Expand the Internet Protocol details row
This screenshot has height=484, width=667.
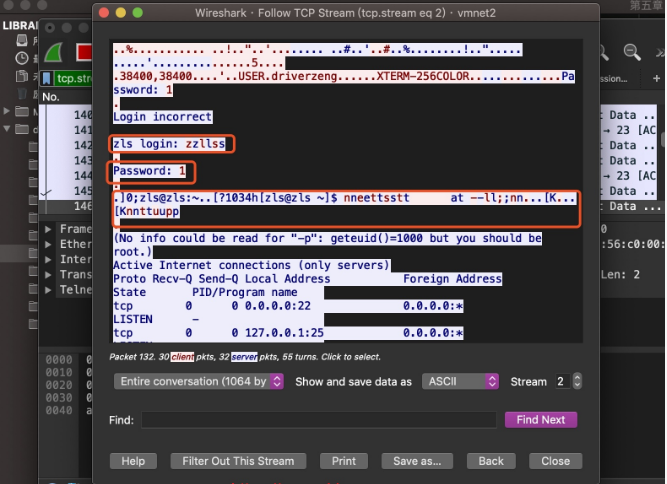pyautogui.click(x=48, y=259)
